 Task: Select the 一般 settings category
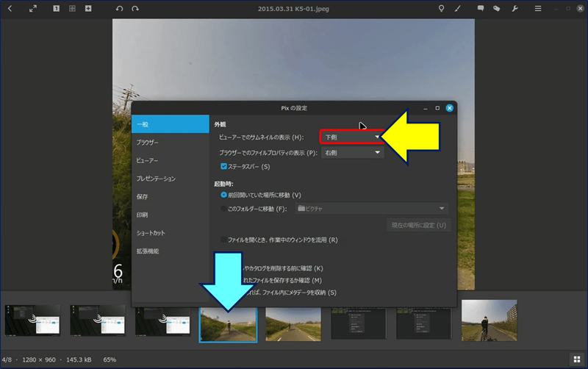[x=171, y=124]
